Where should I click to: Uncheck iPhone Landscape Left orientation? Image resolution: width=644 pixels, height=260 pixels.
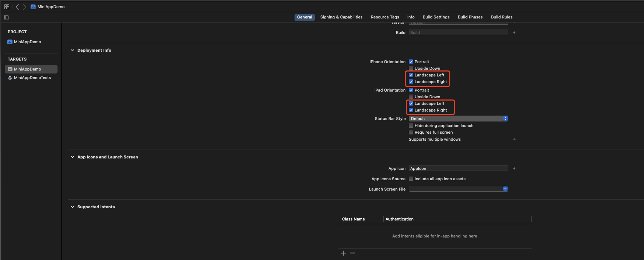(411, 75)
